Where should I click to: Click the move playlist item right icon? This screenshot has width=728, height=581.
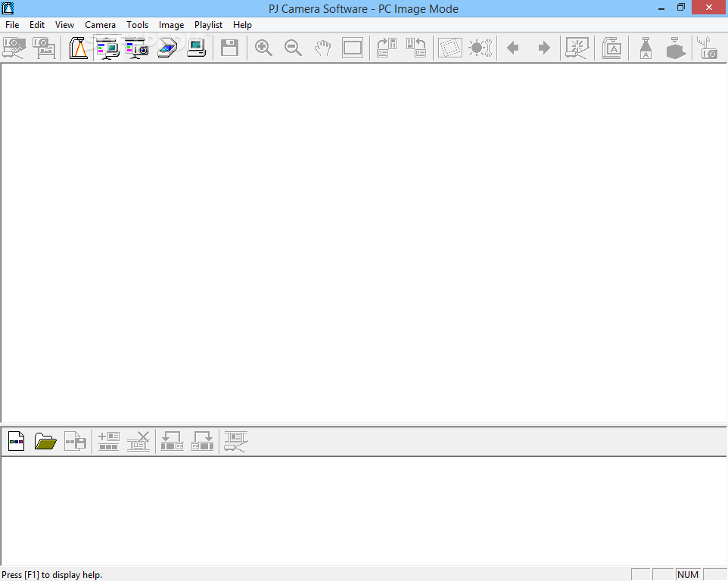pyautogui.click(x=202, y=441)
